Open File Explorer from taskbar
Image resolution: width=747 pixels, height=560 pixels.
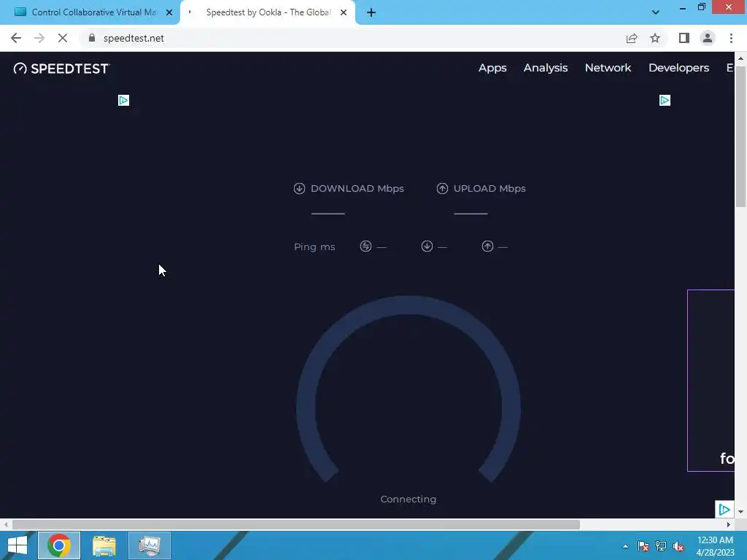click(x=104, y=545)
